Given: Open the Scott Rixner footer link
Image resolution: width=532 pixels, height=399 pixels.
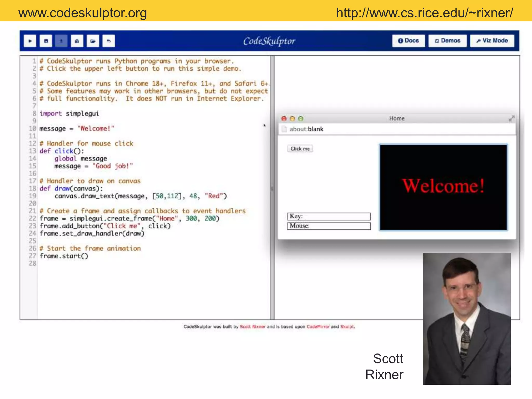Looking at the screenshot, I should [253, 327].
